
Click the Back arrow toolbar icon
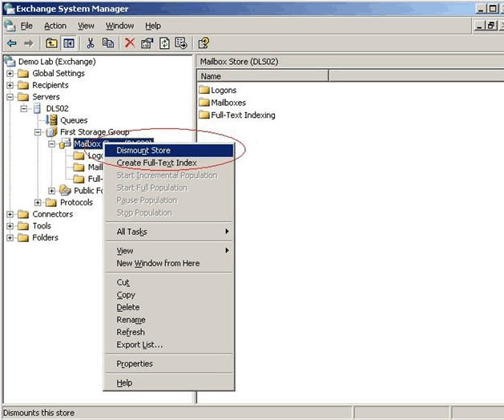(12, 43)
